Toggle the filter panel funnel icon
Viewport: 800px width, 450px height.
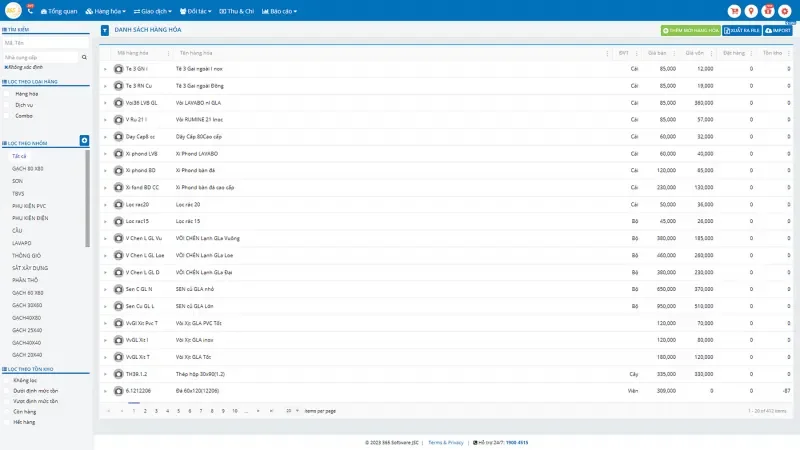coord(105,31)
